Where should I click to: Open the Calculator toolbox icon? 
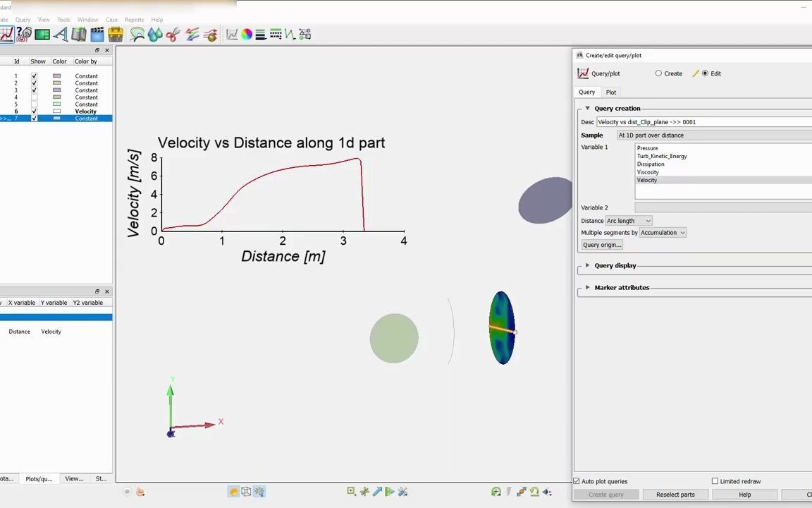(x=116, y=34)
